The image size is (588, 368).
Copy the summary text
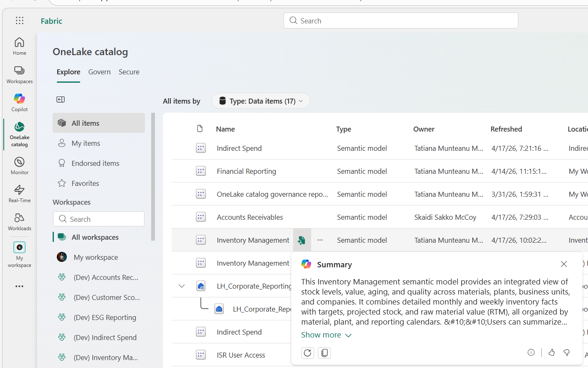[x=324, y=353]
